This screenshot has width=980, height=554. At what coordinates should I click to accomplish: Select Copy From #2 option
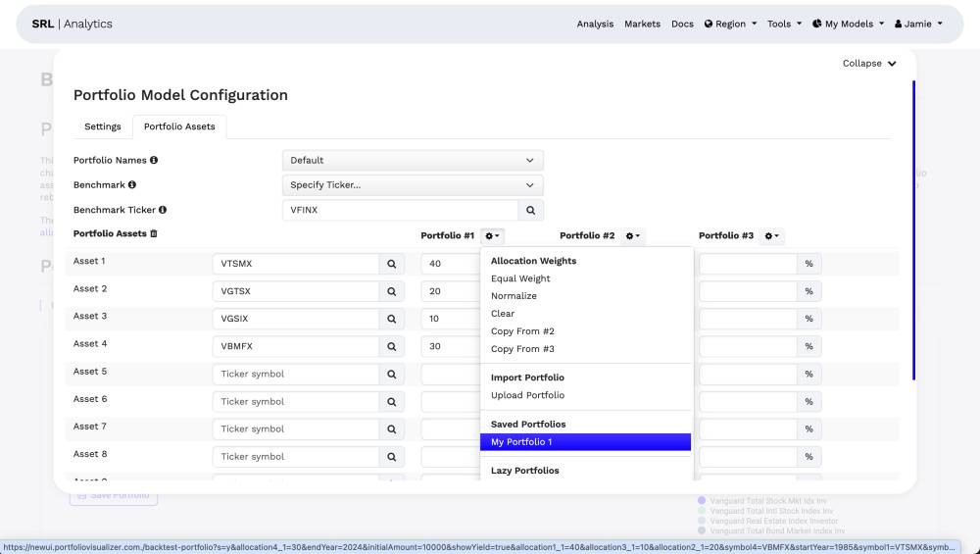point(522,330)
